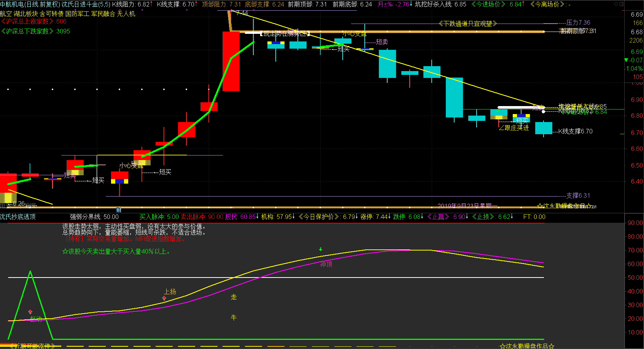Screen dimensions: 644x349
Task: Open the 财 finance marker on the time axis
Action: coord(119,210)
